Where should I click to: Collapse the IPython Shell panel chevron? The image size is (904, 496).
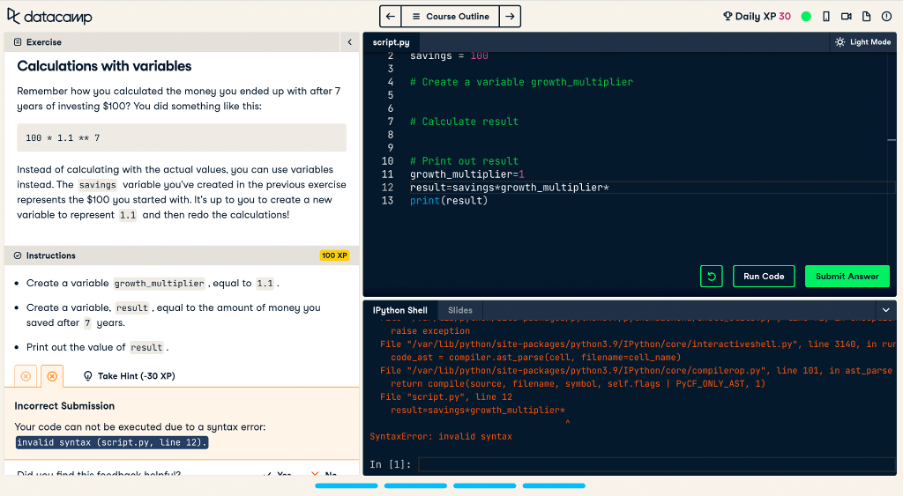[x=885, y=310]
